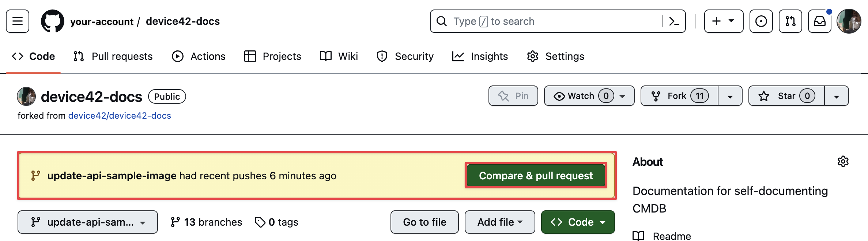
Task: Click Compare & pull request button
Action: pos(536,176)
